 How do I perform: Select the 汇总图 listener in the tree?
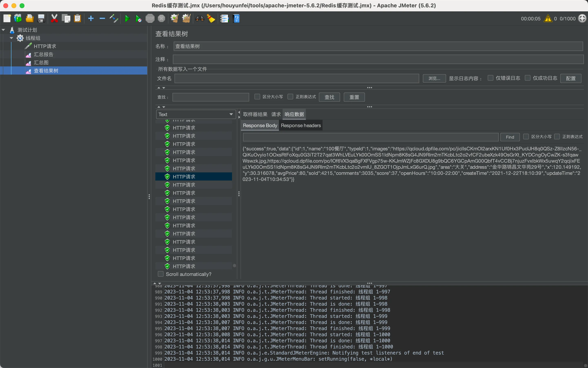(41, 63)
